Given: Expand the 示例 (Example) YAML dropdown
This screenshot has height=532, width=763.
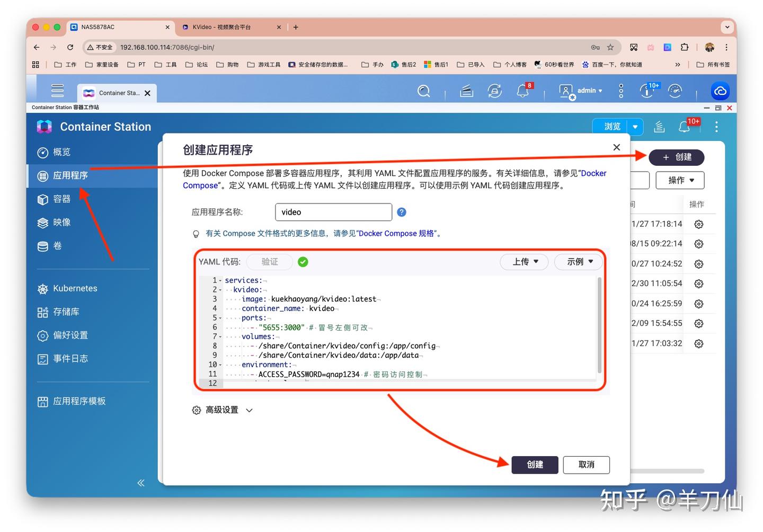Looking at the screenshot, I should [578, 261].
